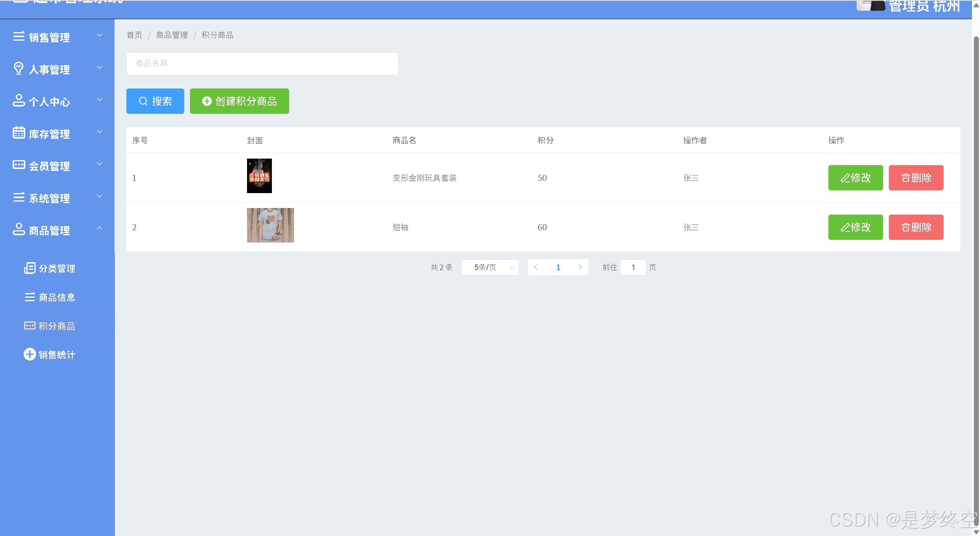Expand the 系统管理 menu chevron
980x536 pixels.
point(100,196)
